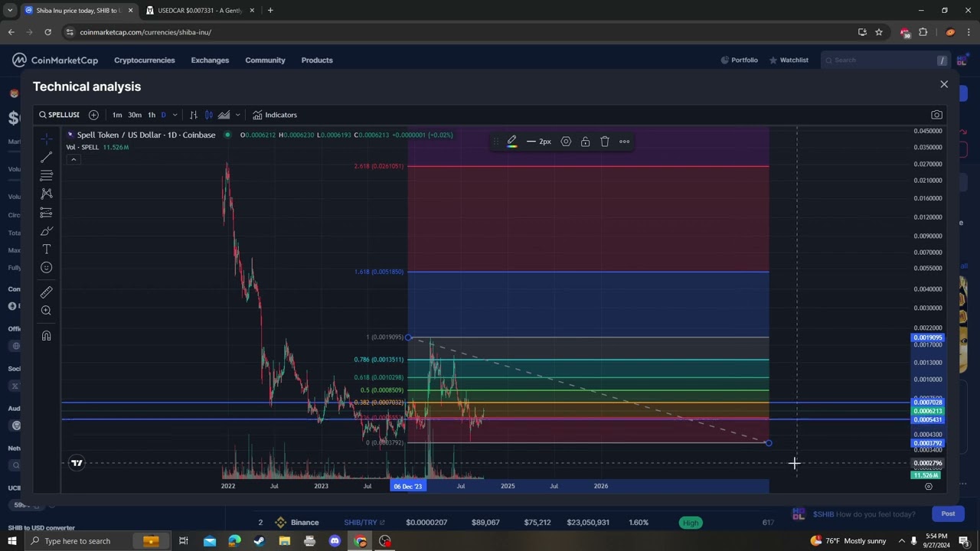This screenshot has height=551, width=980.
Task: Open drawing settings hexagon icon
Action: tap(566, 142)
